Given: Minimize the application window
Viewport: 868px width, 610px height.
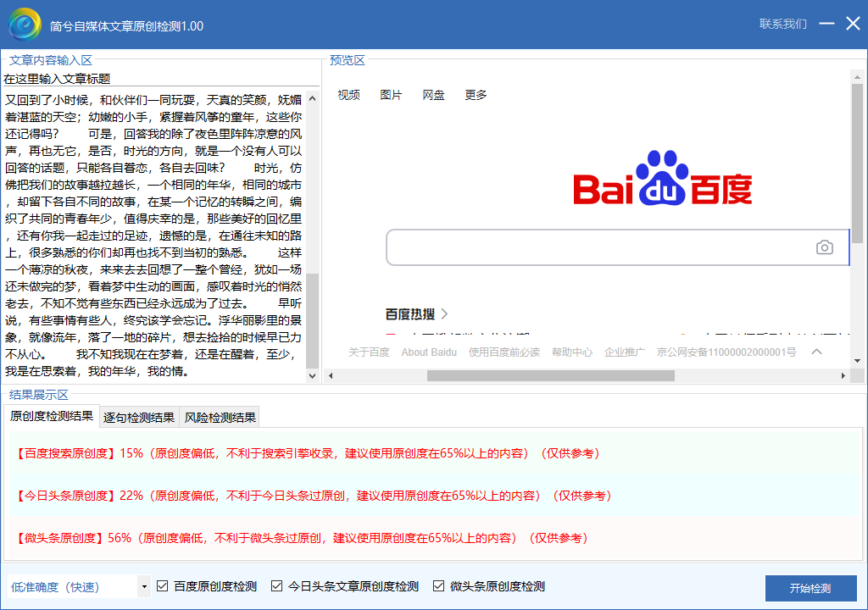Looking at the screenshot, I should (826, 23).
